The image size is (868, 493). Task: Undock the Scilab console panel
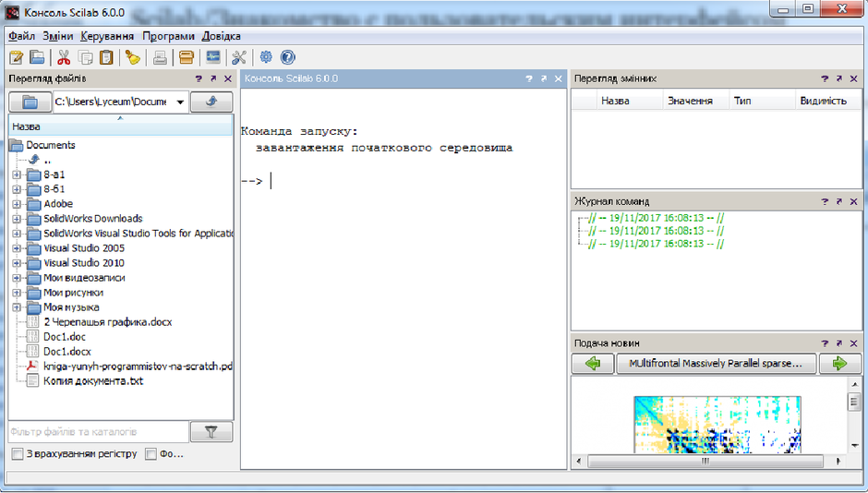pos(544,79)
